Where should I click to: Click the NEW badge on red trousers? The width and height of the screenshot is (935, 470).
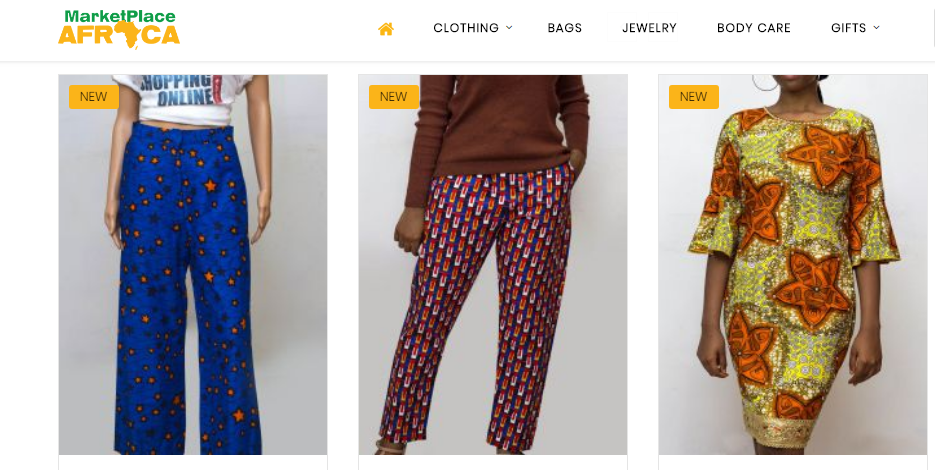pos(394,97)
